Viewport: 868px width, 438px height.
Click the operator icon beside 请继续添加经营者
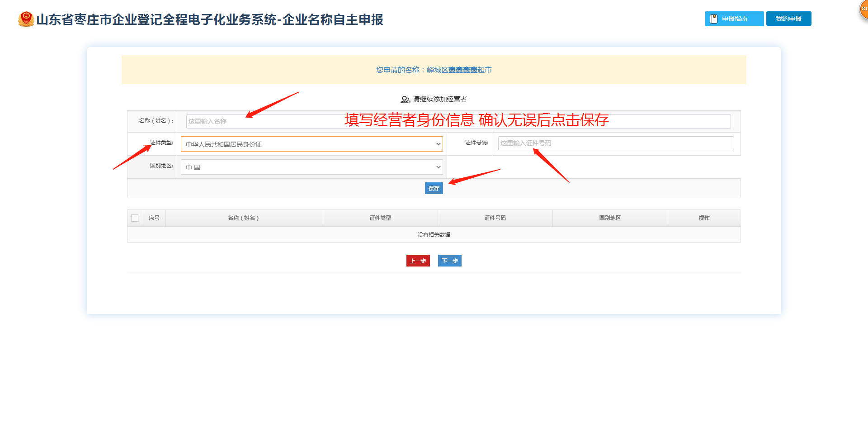pos(406,99)
